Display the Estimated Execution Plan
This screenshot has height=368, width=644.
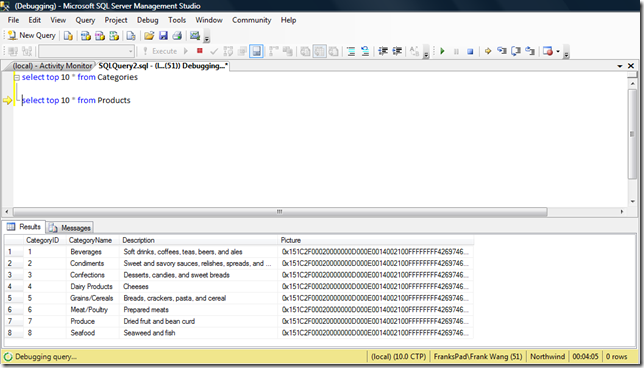point(228,51)
